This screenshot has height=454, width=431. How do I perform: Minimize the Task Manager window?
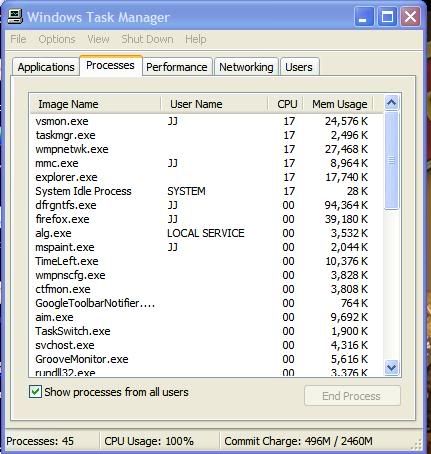(x=364, y=16)
